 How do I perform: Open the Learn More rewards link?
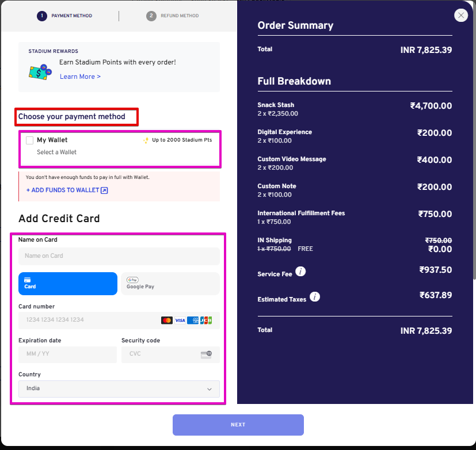pyautogui.click(x=80, y=77)
